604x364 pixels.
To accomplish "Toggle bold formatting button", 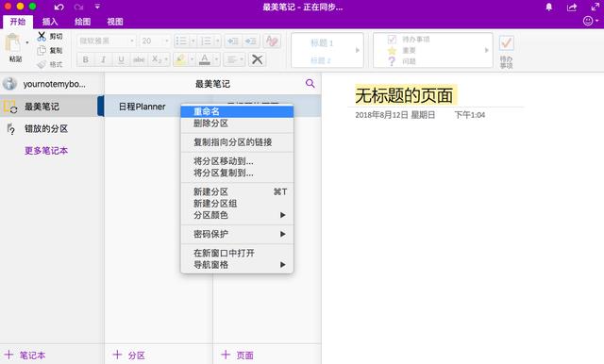I will point(86,59).
